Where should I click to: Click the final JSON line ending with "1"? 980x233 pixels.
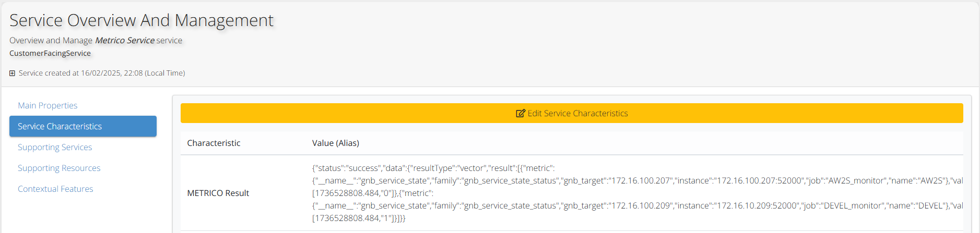click(358, 218)
